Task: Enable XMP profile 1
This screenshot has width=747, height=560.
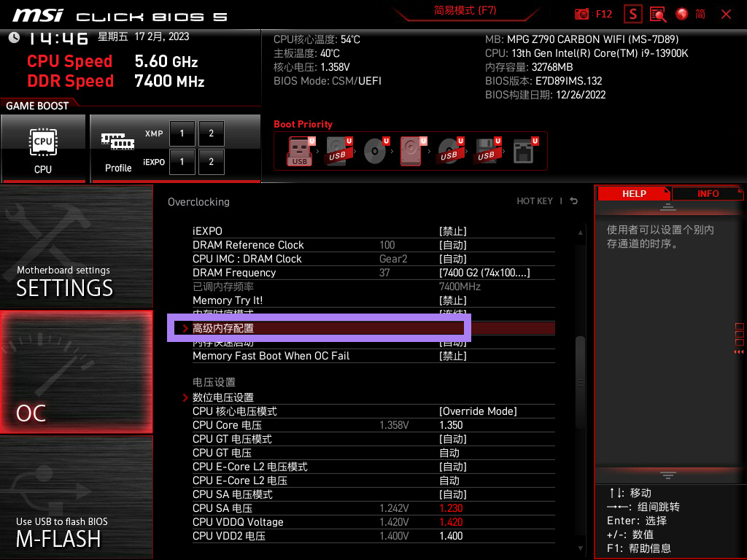Action: click(182, 133)
